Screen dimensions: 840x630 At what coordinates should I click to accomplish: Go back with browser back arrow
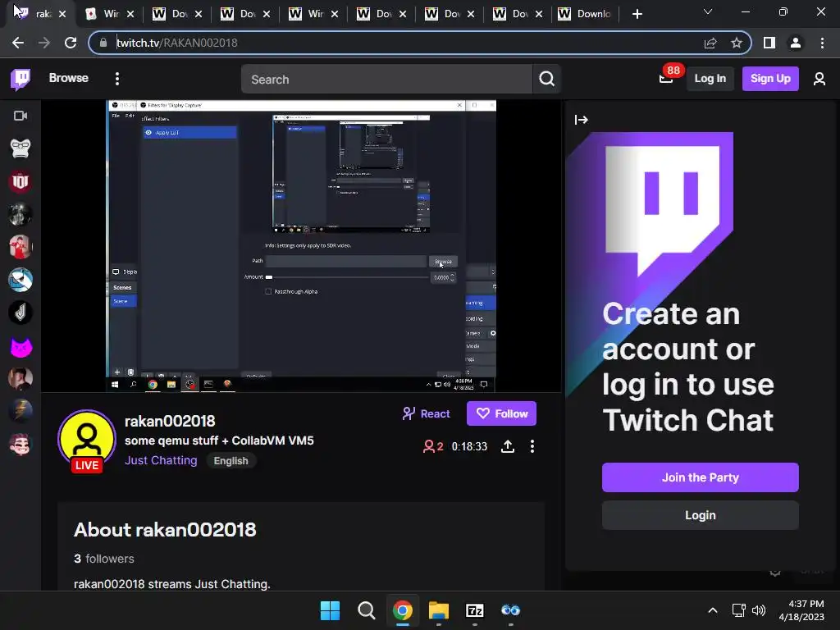coord(18,43)
